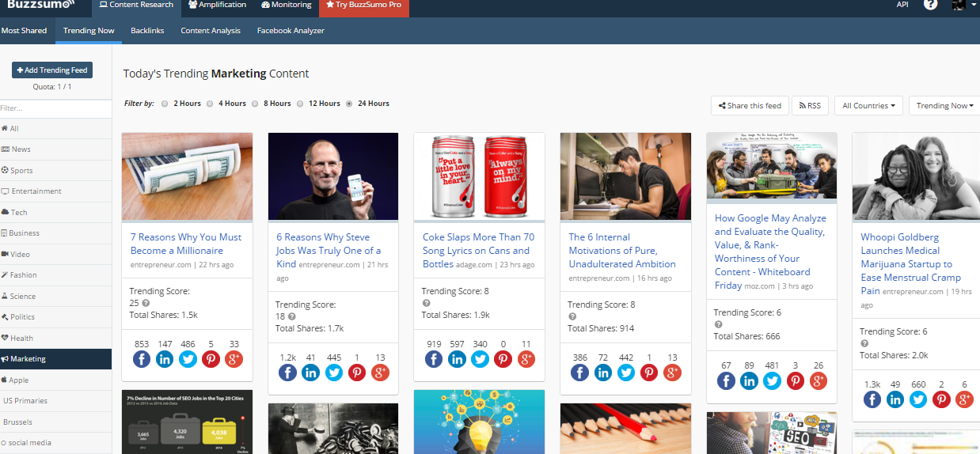980x454 pixels.
Task: Select the Sports category in the sidebar
Action: (x=55, y=170)
